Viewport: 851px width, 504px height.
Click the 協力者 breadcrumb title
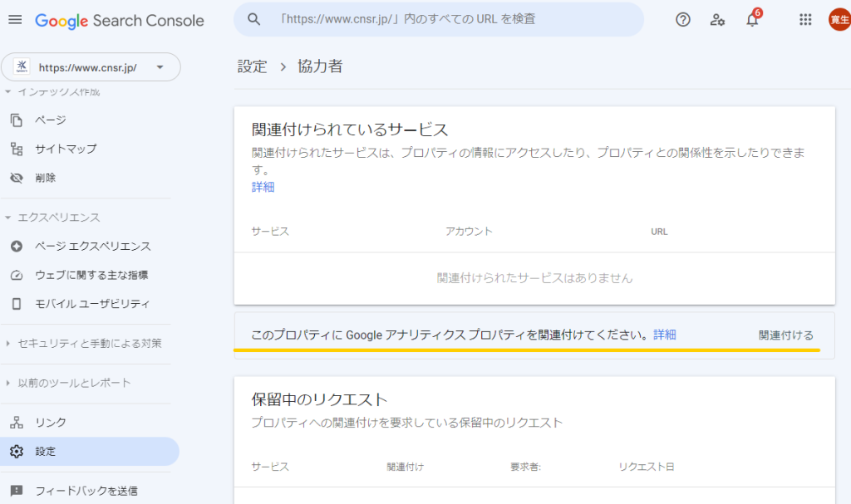(320, 66)
